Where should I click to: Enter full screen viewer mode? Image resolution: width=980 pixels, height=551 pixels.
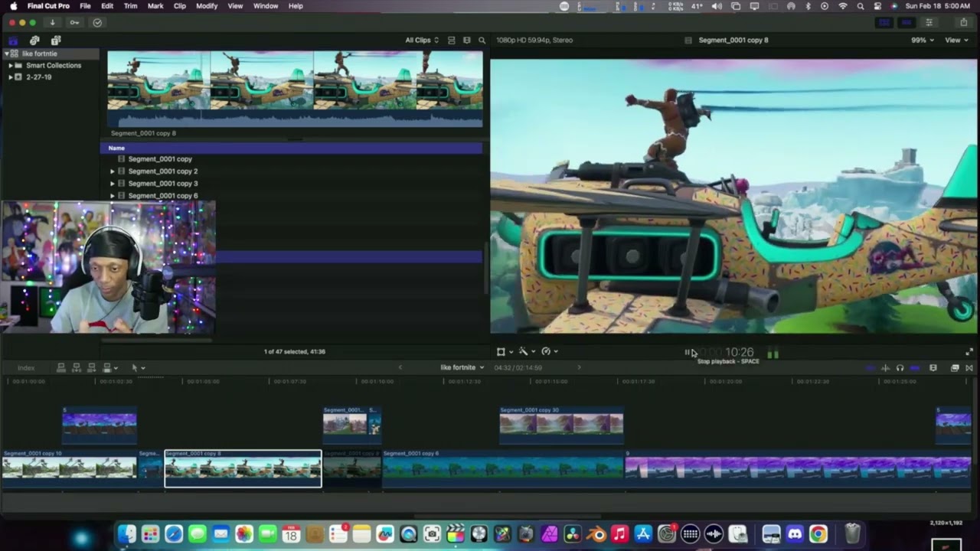[x=969, y=352]
